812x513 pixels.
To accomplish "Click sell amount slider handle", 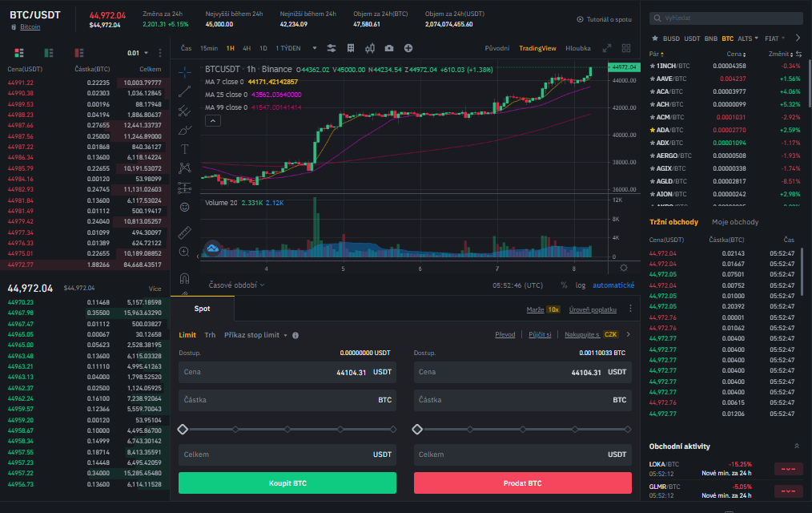I will click(x=417, y=429).
